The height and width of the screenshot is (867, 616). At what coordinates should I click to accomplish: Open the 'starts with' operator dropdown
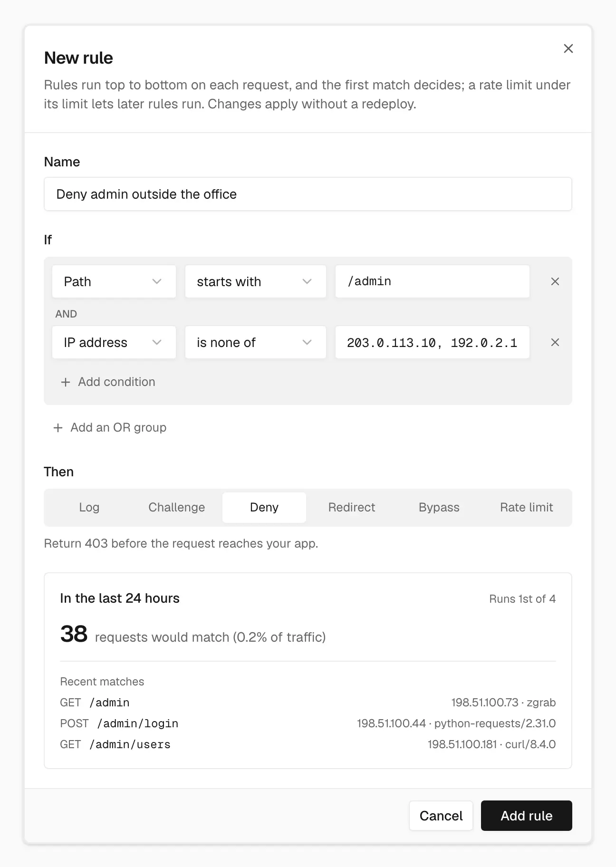coord(255,281)
